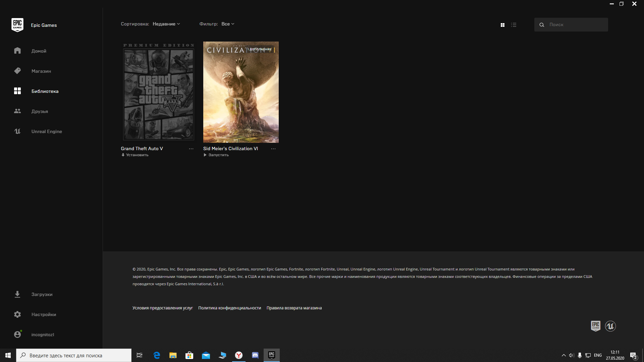Launch Microsoft Edge from taskbar

pos(157,355)
